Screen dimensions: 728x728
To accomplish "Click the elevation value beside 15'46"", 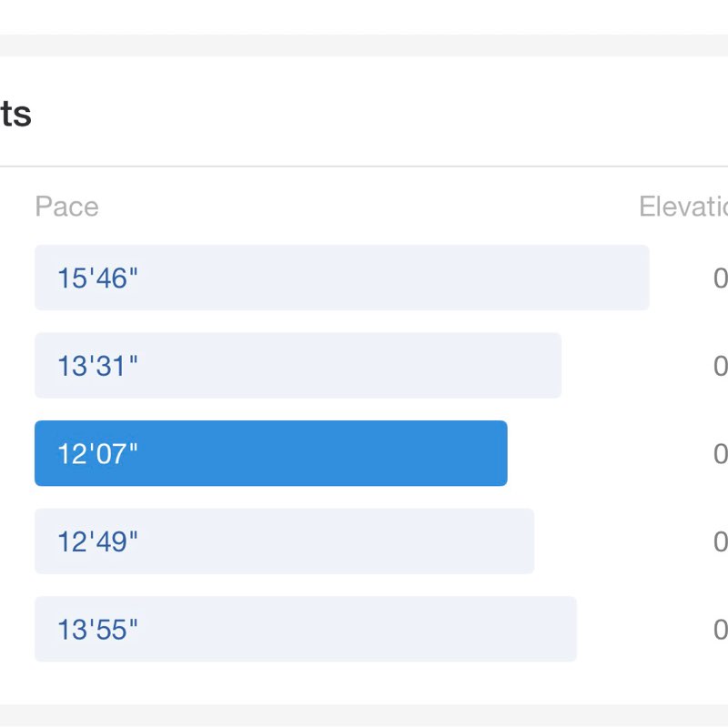I will (x=720, y=278).
